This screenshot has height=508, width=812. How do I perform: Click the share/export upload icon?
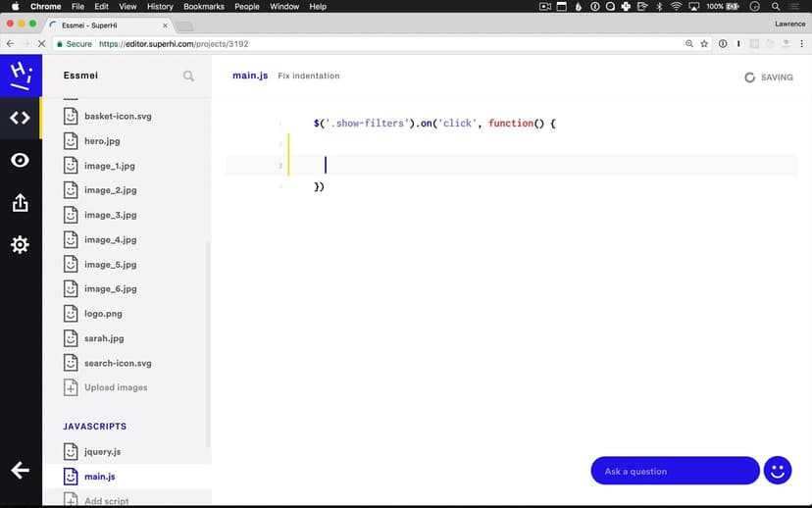click(x=20, y=203)
